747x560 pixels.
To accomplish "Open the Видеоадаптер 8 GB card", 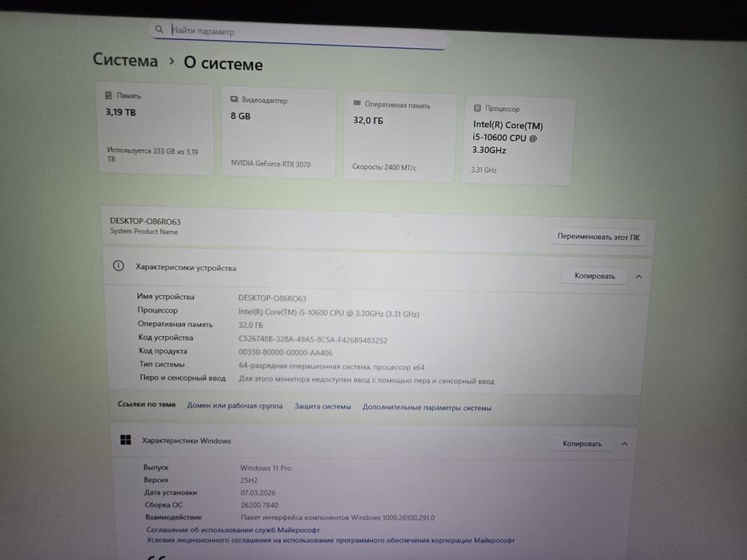I will tap(279, 134).
